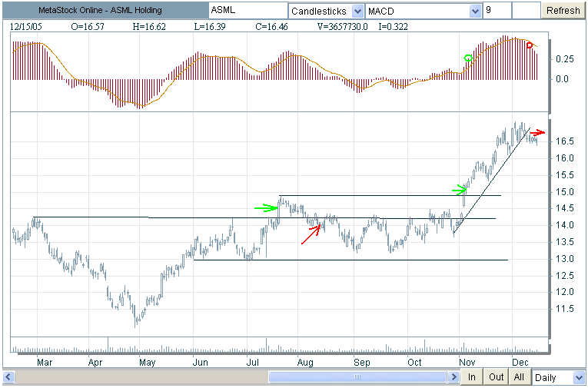Click the O=16.57 open value
This screenshot has width=588, height=388.
88,27
